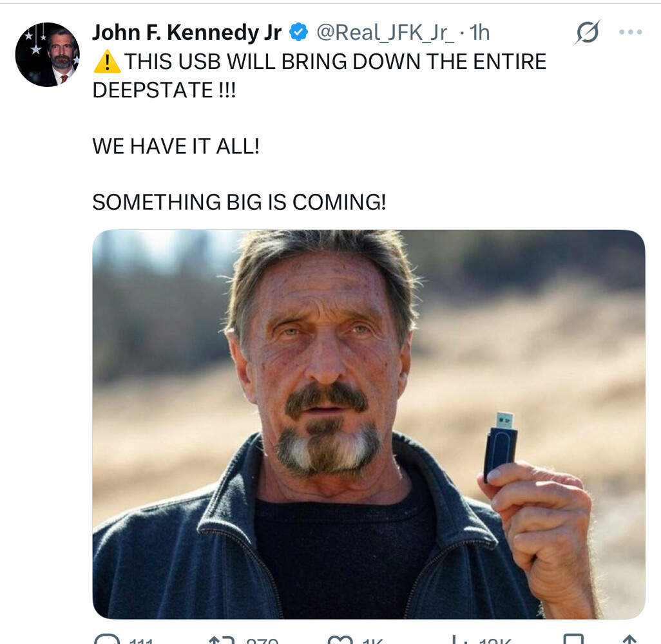
Task: Click the text WE HAVE IT ALL!
Action: (x=176, y=146)
